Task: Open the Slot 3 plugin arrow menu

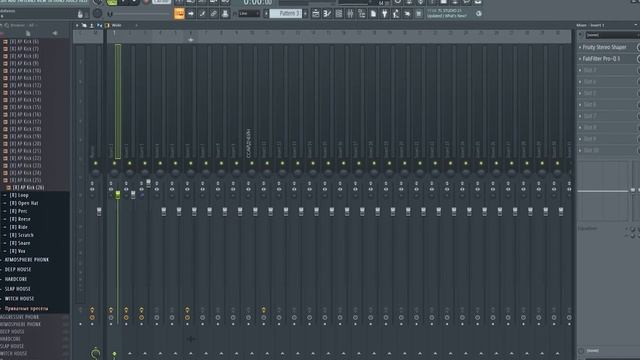Action: point(580,70)
